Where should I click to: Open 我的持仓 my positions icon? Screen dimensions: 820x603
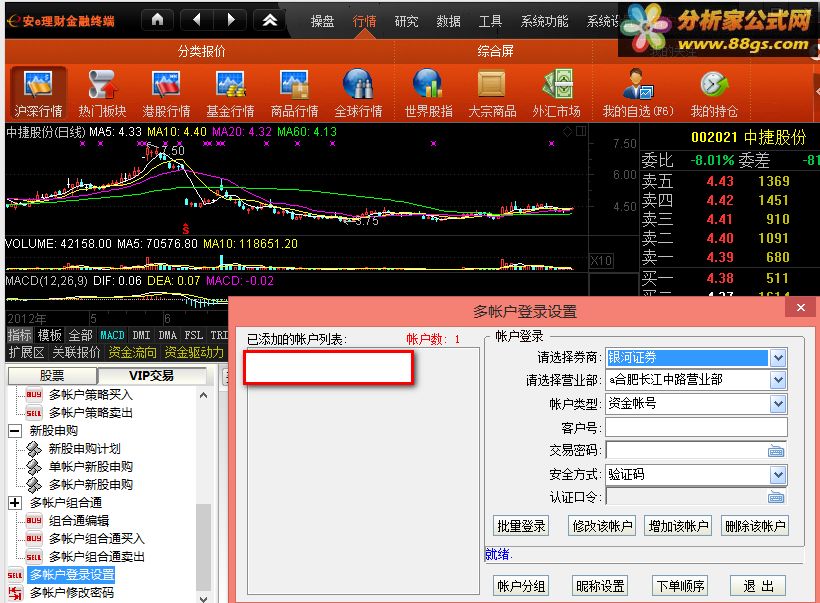tap(714, 92)
